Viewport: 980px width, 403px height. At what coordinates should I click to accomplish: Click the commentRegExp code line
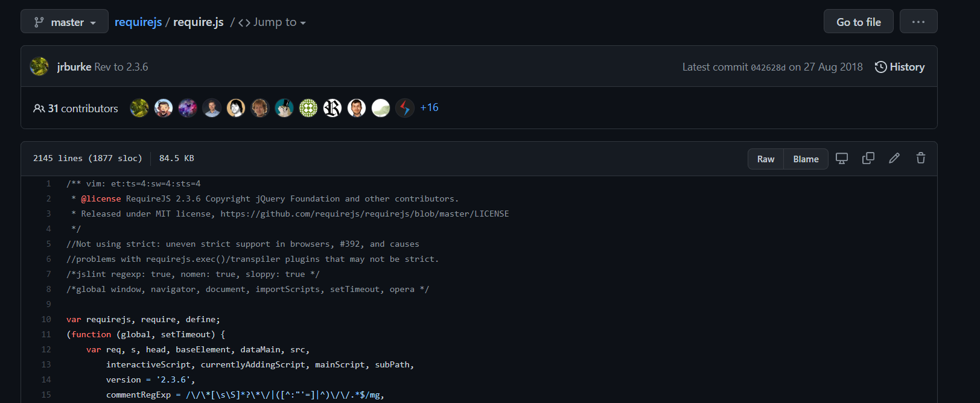(x=245, y=395)
